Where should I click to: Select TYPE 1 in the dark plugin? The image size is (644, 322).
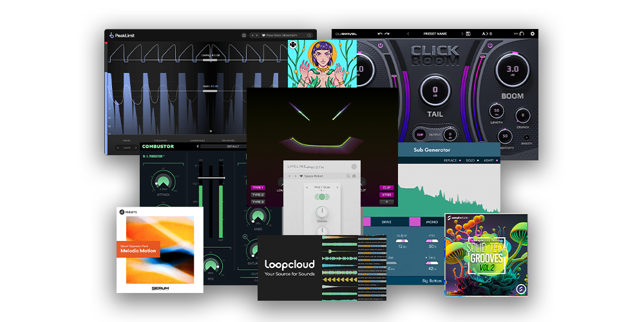tap(258, 187)
